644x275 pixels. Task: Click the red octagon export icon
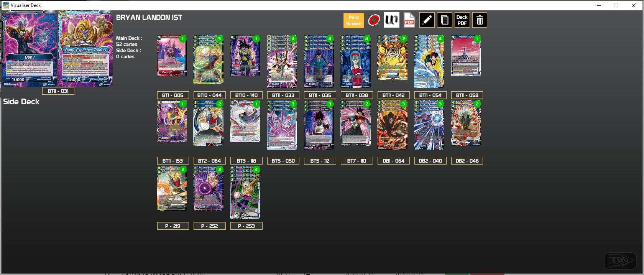pyautogui.click(x=374, y=20)
